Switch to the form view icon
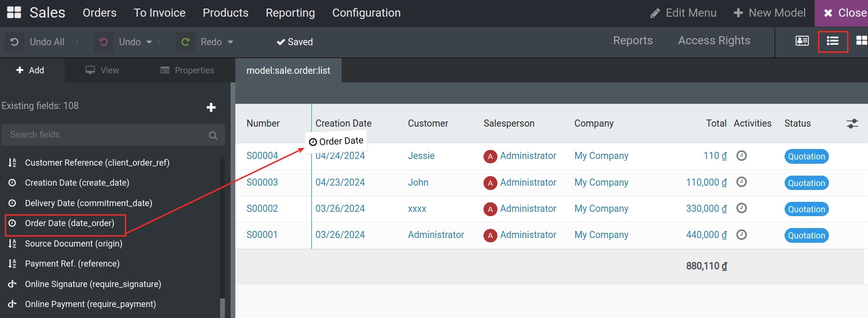868x318 pixels. pyautogui.click(x=802, y=41)
